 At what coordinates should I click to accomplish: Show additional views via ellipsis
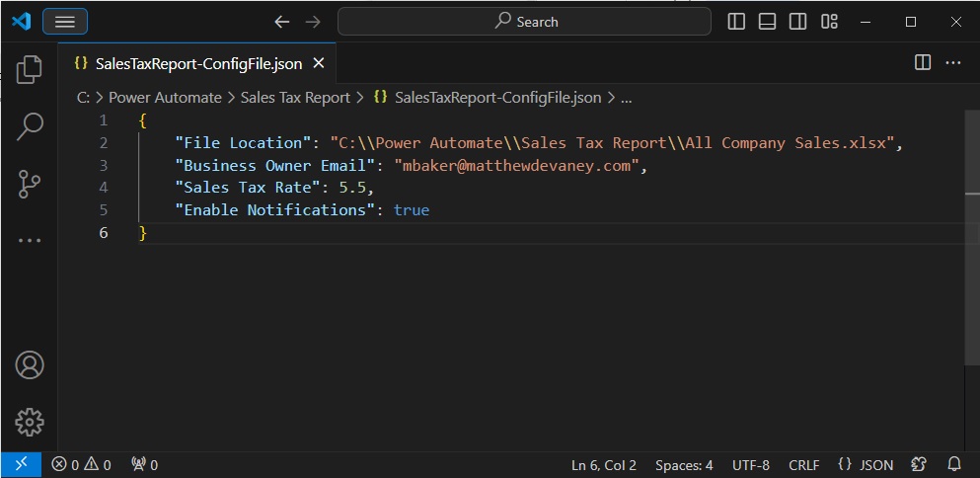(30, 240)
